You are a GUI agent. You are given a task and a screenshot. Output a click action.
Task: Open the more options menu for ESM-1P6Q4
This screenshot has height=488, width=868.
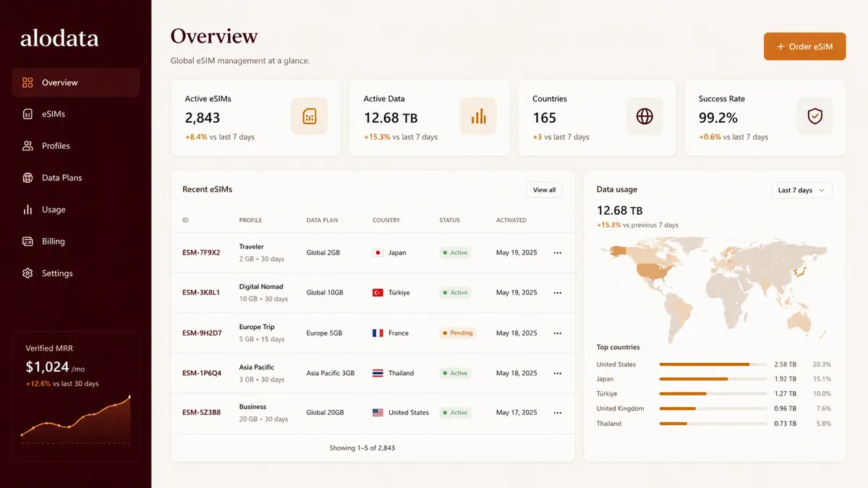pyautogui.click(x=558, y=373)
